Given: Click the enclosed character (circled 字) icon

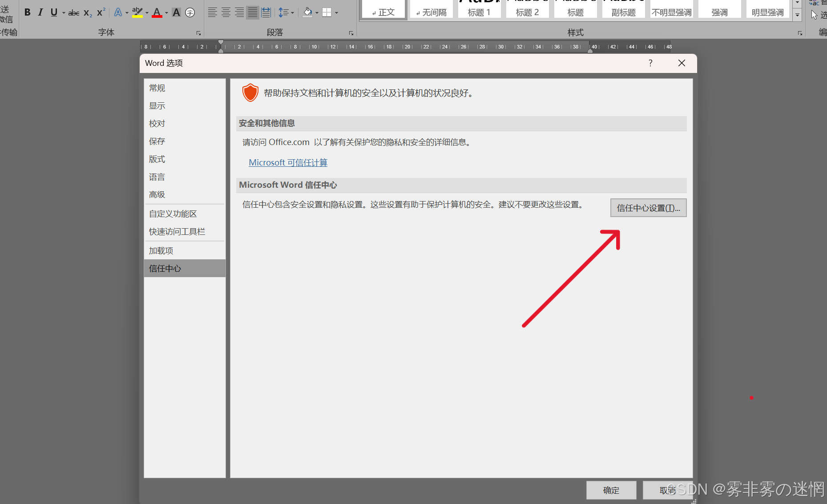Looking at the screenshot, I should (190, 12).
